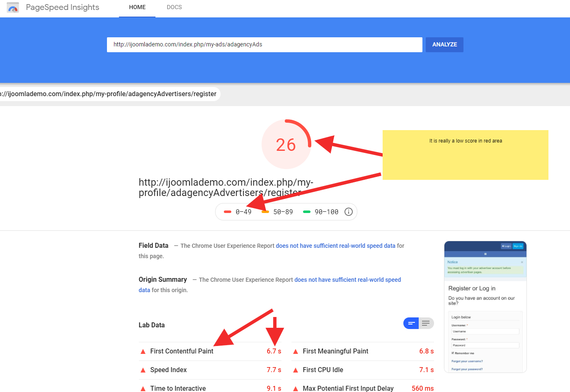Click the 50-89 legend range text
The image size is (570, 392).
pos(283,212)
